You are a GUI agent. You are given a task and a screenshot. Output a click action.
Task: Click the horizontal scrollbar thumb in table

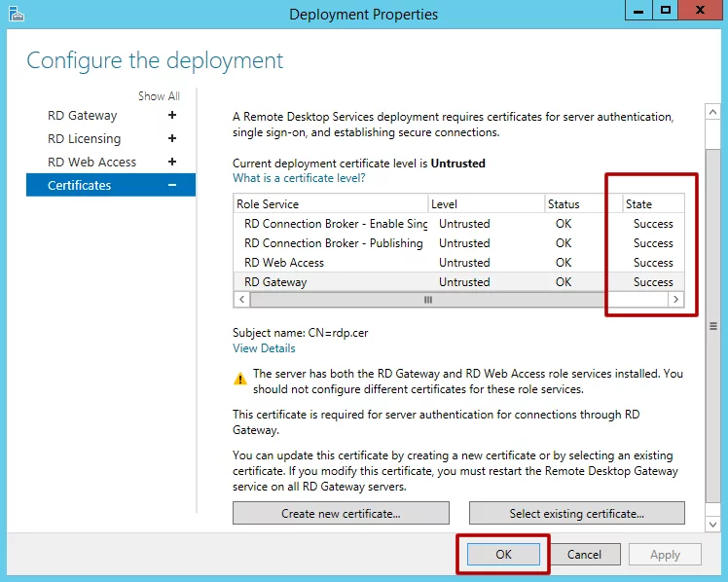point(428,300)
